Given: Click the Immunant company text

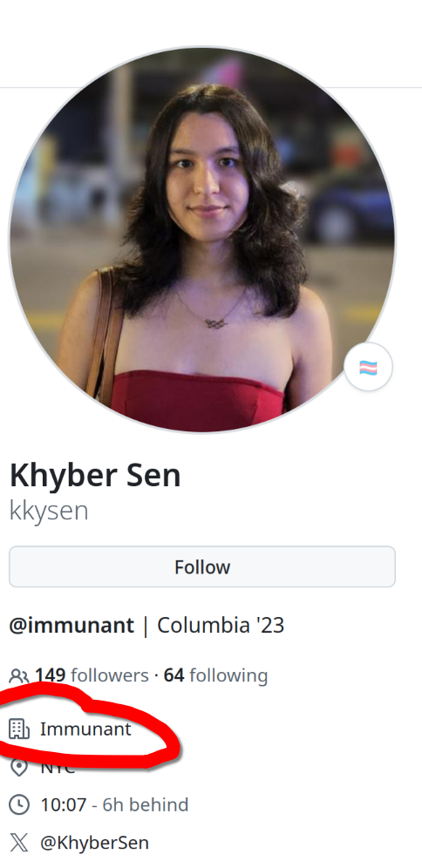Looking at the screenshot, I should click(85, 729).
